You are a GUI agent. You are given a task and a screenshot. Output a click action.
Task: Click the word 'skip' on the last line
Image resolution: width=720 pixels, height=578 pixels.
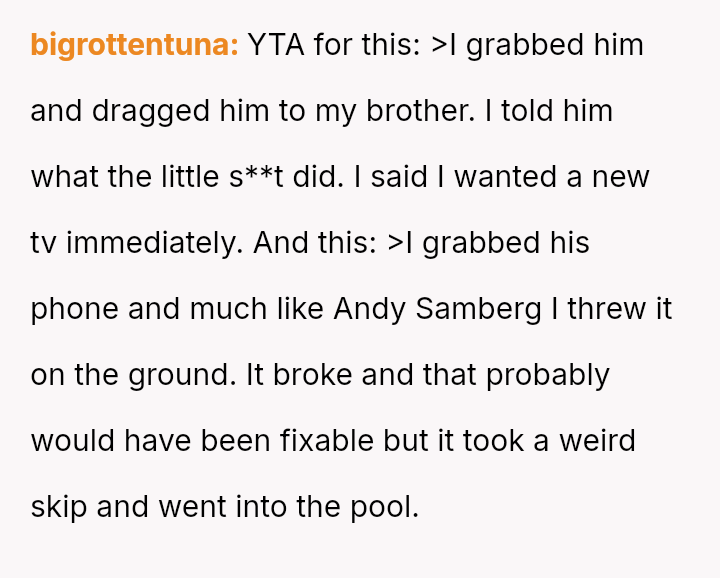pyautogui.click(x=58, y=507)
